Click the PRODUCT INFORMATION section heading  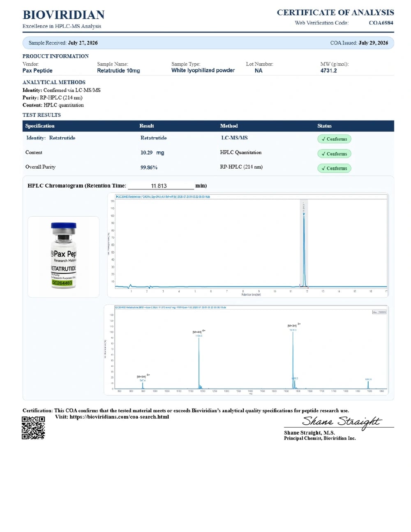tap(55, 56)
